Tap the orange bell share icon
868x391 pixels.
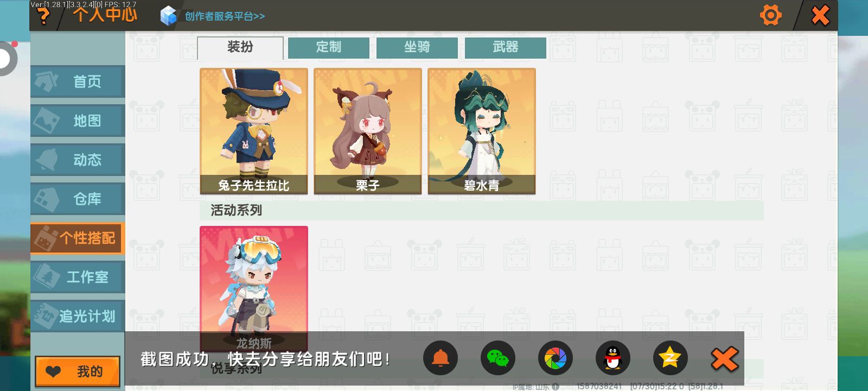point(441,358)
